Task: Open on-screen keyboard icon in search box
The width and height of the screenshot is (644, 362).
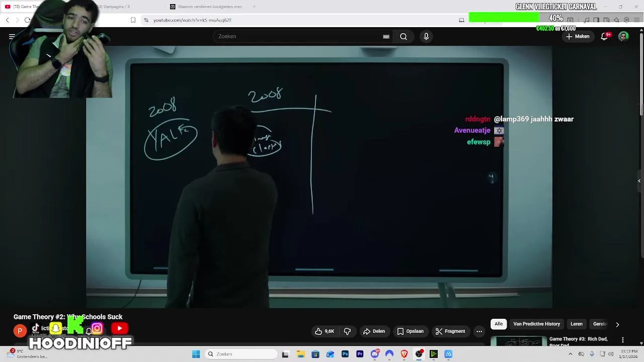Action: coord(386,36)
